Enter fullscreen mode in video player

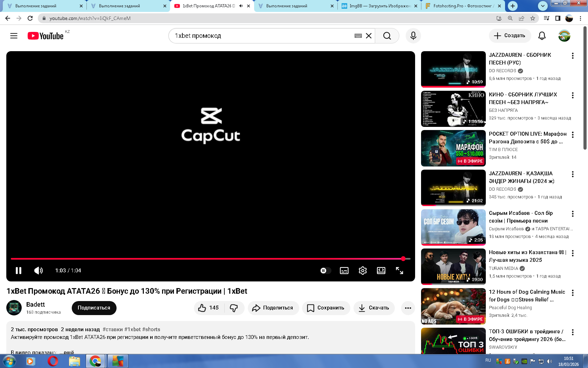point(399,271)
